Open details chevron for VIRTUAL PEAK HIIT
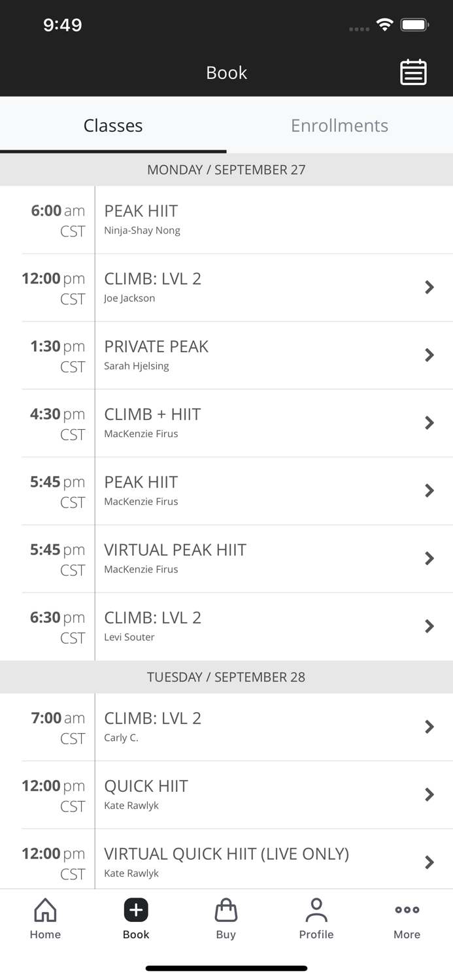Screen dimensions: 453x980 point(429,559)
